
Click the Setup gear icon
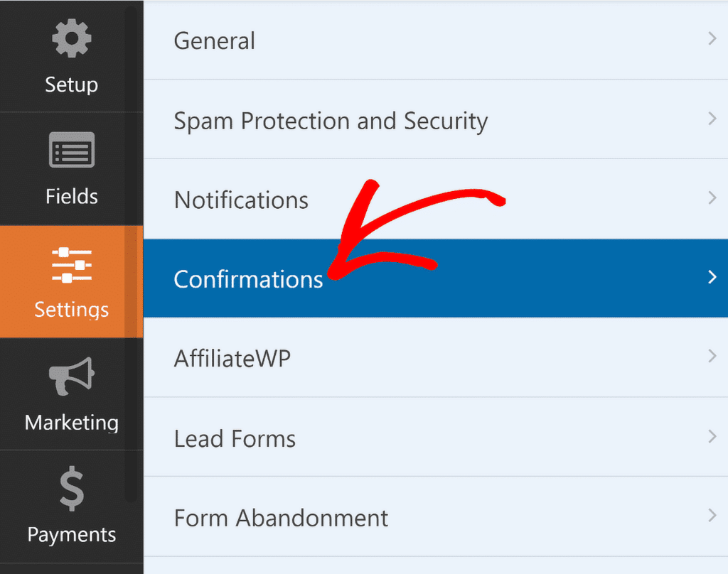71,39
